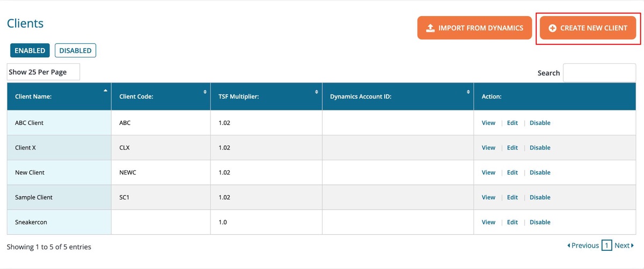Open the Show 25 Per Page dropdown
This screenshot has height=269, width=644.
(43, 72)
